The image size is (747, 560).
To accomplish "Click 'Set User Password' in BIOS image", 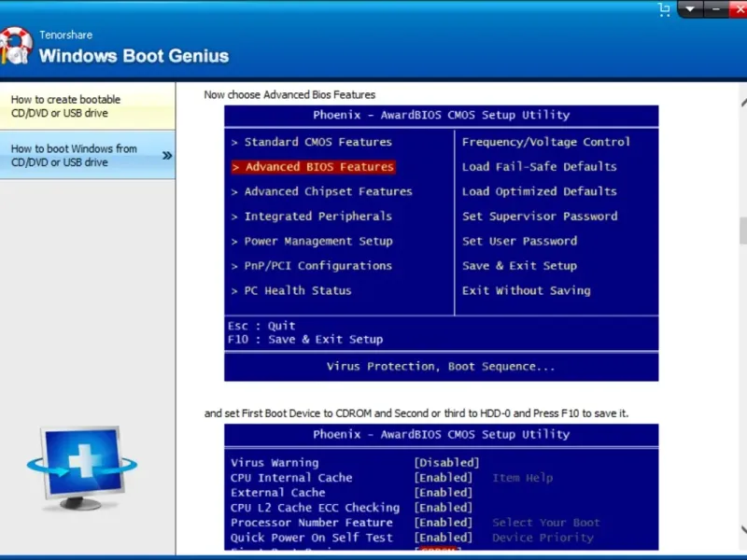I will [519, 241].
